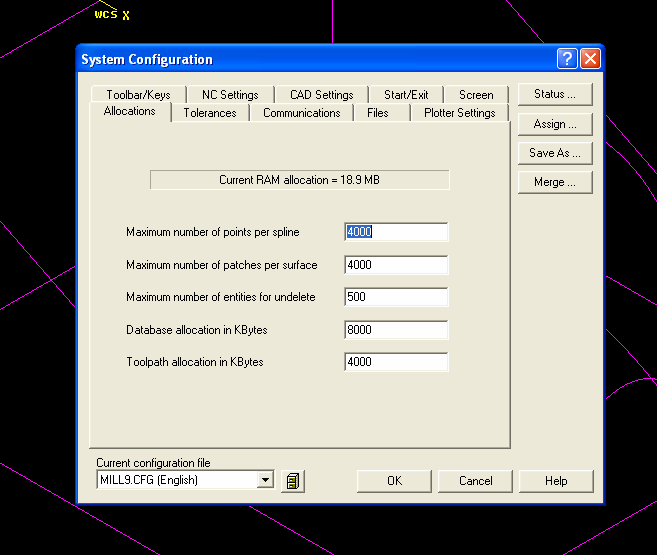Select the CAD Settings tab
657x555 pixels.
click(321, 95)
